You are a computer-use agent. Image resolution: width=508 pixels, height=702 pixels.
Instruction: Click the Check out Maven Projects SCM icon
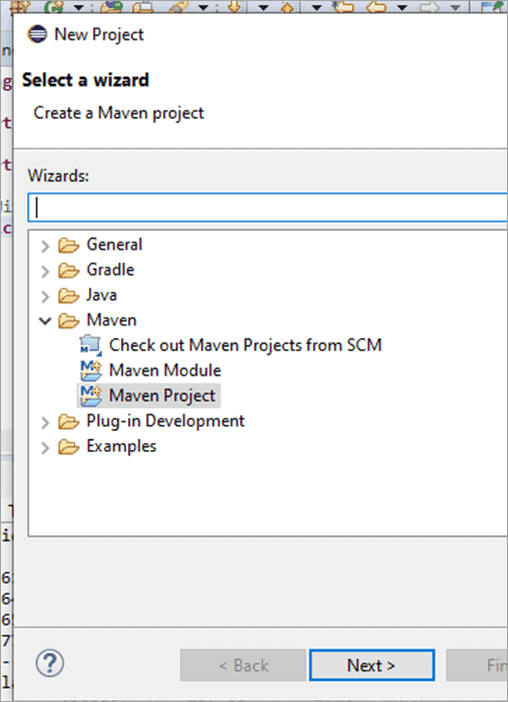pos(91,345)
